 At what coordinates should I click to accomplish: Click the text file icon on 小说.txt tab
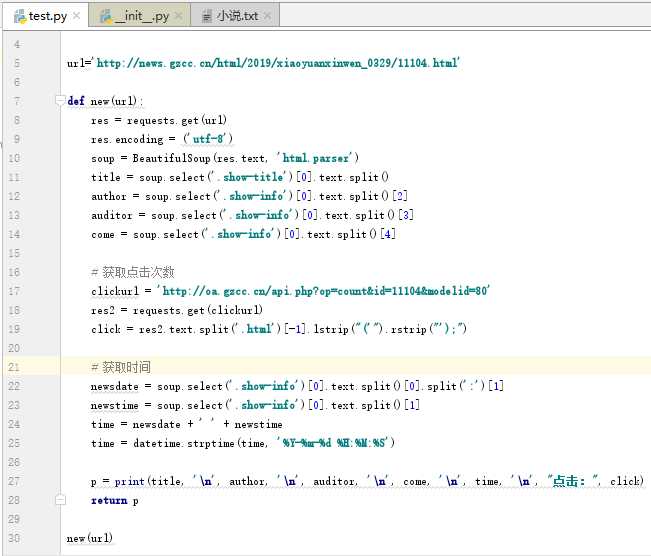207,16
